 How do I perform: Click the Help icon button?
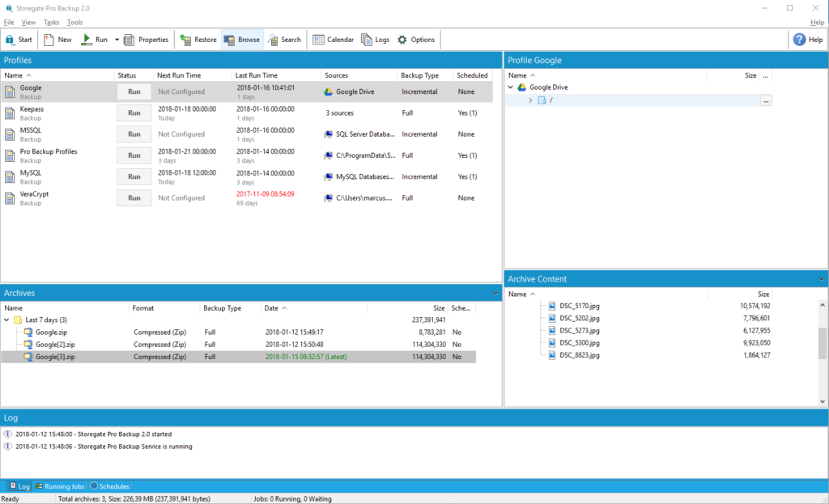807,40
